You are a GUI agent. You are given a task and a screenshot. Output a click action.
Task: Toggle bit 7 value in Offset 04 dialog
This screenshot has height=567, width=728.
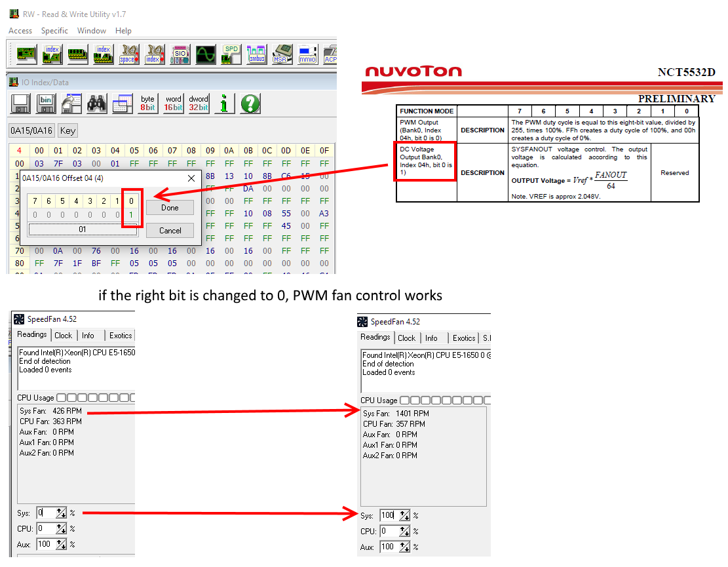(35, 214)
